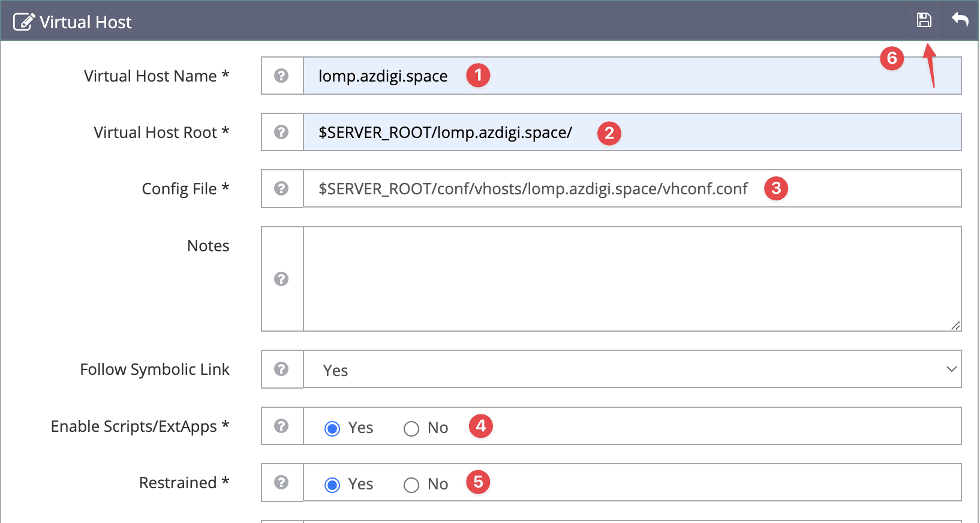Click help icon for Enable Scripts/ExtApps
The height and width of the screenshot is (523, 980).
pos(281,426)
